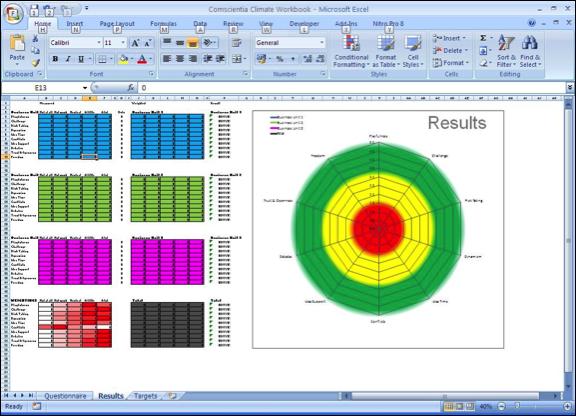Click the Delete cells button
Image resolution: width=576 pixels, height=416 pixels.
point(451,50)
